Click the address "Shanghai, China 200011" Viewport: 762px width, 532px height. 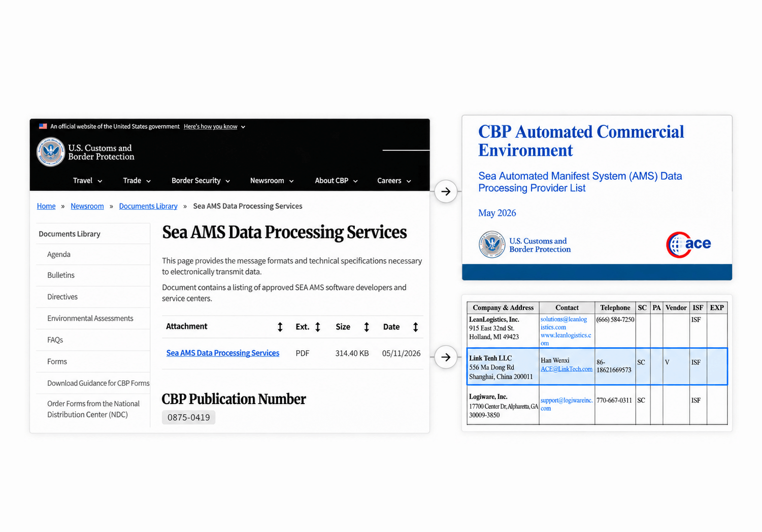click(501, 377)
